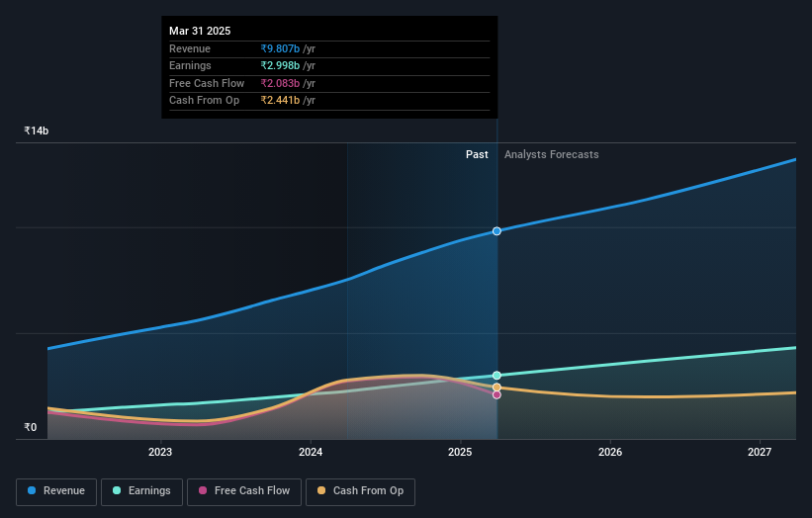The width and height of the screenshot is (812, 518).
Task: Select the orange Cash From Op data point marker
Action: click(496, 388)
